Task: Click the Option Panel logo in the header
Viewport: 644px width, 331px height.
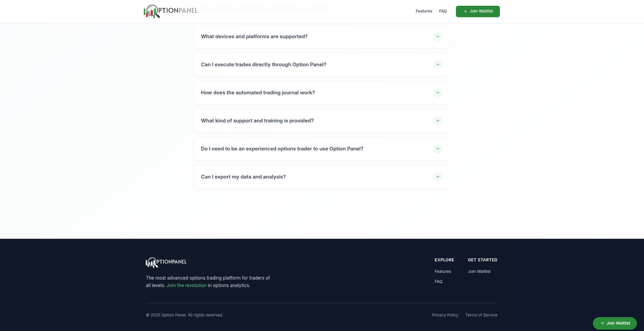Action: [x=170, y=11]
